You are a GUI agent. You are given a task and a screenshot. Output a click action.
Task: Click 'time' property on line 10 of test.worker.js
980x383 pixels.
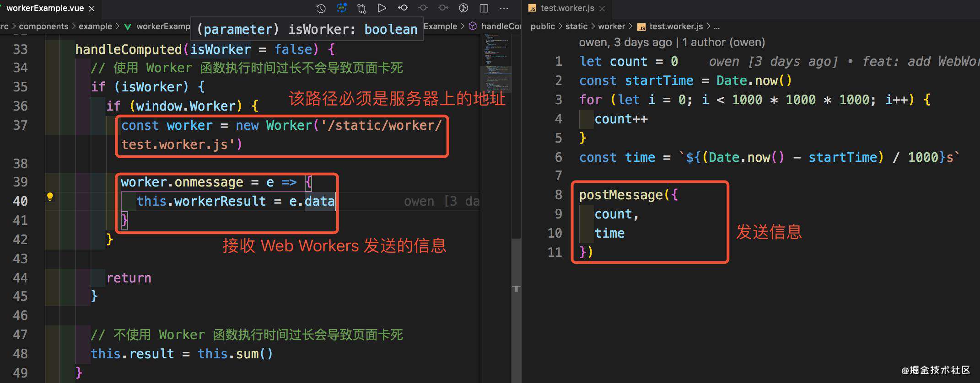tap(609, 234)
